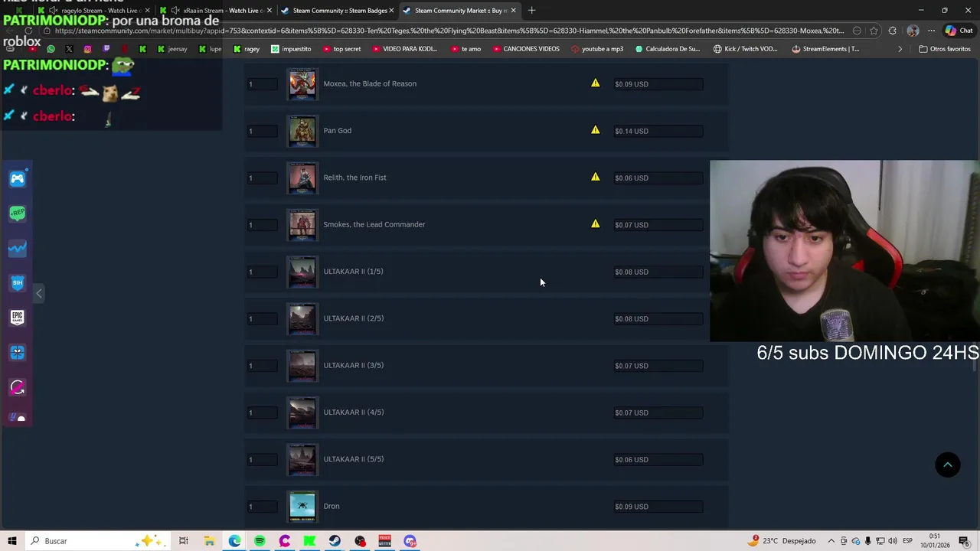This screenshot has width=980, height=551.
Task: Edit price field for ULTAKAAR II (2/5)
Action: coord(658,318)
